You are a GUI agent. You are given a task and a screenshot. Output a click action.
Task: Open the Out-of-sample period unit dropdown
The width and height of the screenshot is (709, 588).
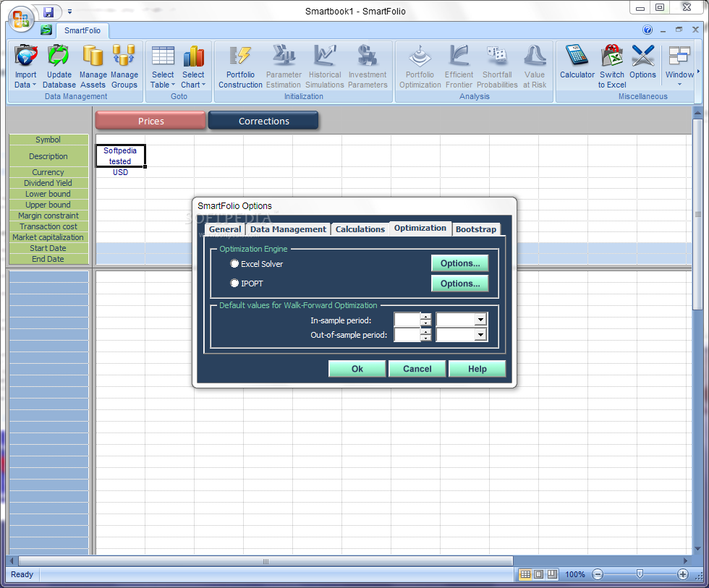tap(480, 334)
